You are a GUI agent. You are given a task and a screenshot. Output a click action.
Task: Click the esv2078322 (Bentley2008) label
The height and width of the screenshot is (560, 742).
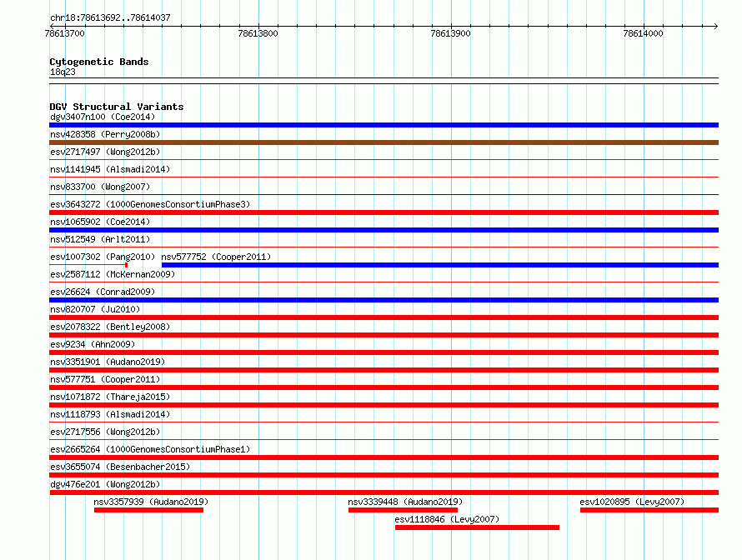point(110,327)
